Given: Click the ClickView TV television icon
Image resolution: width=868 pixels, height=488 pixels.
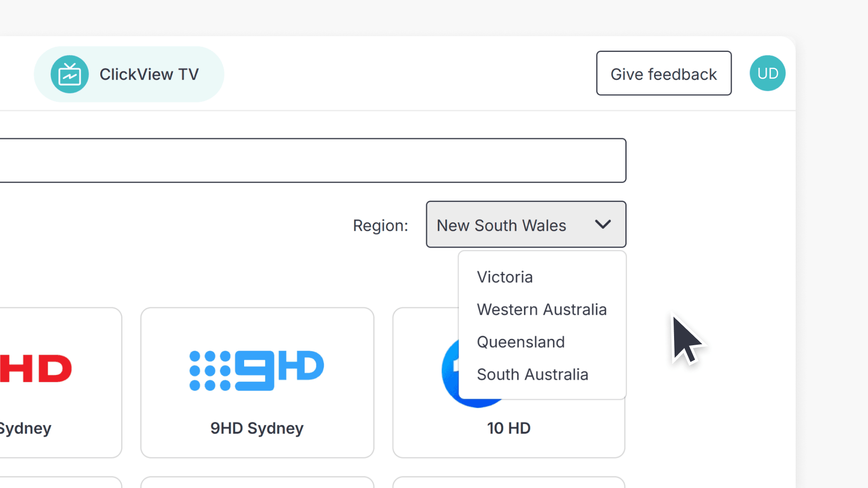Looking at the screenshot, I should click(x=71, y=74).
